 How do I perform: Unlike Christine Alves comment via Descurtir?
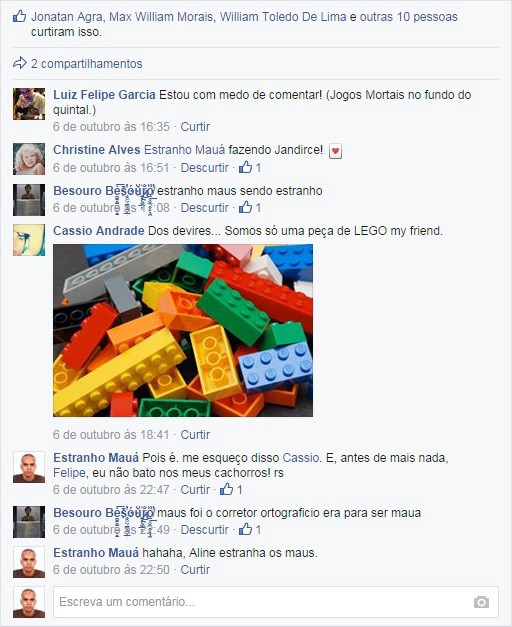point(204,168)
